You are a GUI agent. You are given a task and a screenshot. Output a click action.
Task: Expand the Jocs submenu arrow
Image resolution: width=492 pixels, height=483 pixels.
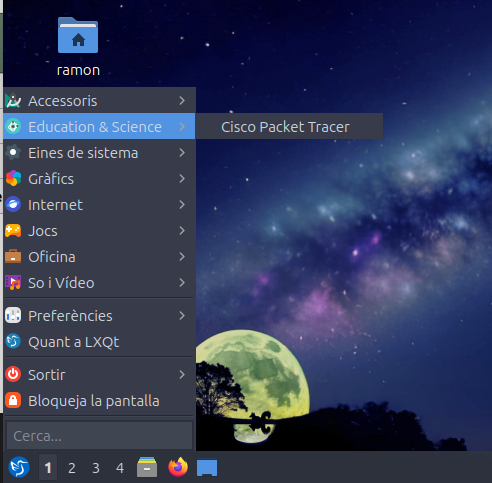(x=182, y=231)
